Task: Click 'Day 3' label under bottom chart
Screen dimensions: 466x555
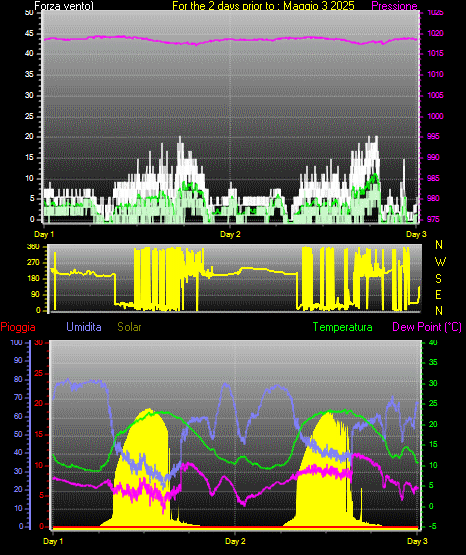Action: coord(417,541)
